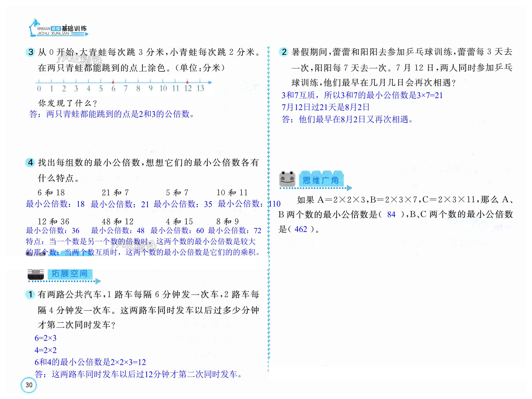Click the answer 462 in parentheses
532x399 pixels.
[x=301, y=229]
